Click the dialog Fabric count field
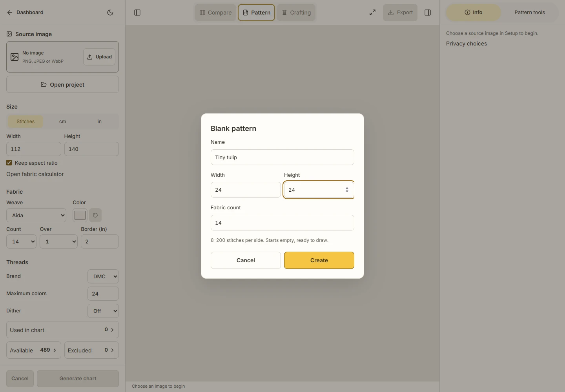Image resolution: width=565 pixels, height=392 pixels. 282,223
